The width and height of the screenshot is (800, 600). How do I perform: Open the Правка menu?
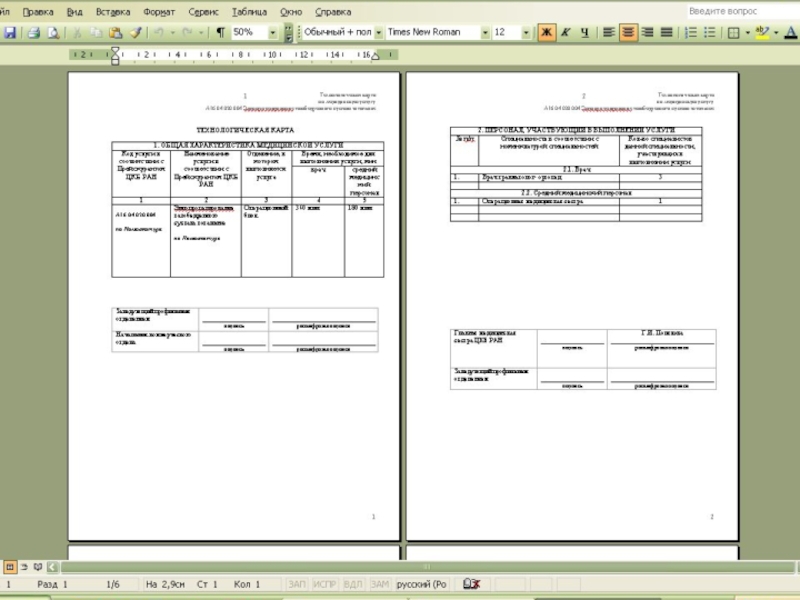click(38, 12)
